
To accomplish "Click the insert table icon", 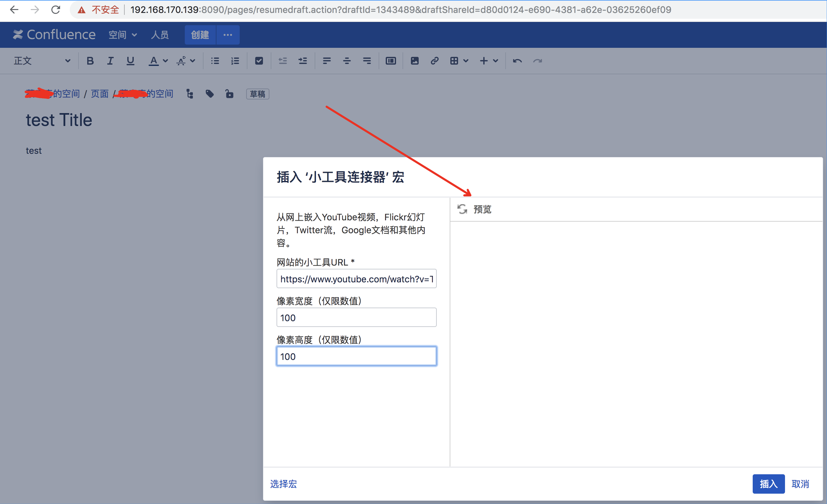I will click(454, 61).
